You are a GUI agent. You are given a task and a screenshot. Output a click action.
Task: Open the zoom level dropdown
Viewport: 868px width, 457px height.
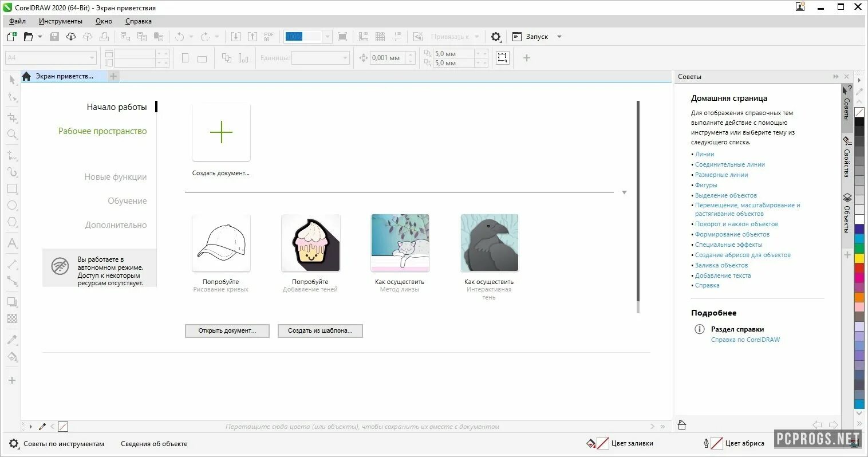pos(328,37)
